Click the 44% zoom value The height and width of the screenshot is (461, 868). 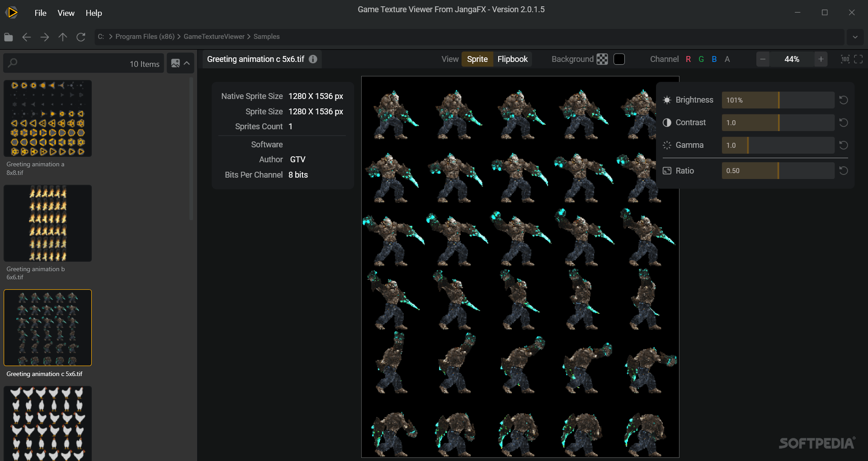(x=792, y=59)
